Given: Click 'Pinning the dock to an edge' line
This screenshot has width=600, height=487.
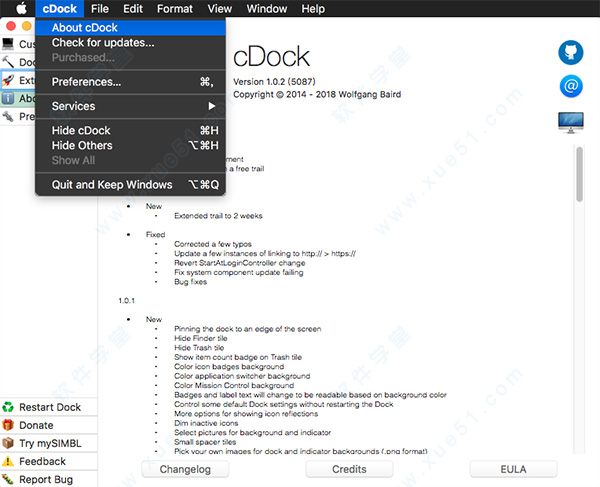Looking at the screenshot, I should click(248, 329).
